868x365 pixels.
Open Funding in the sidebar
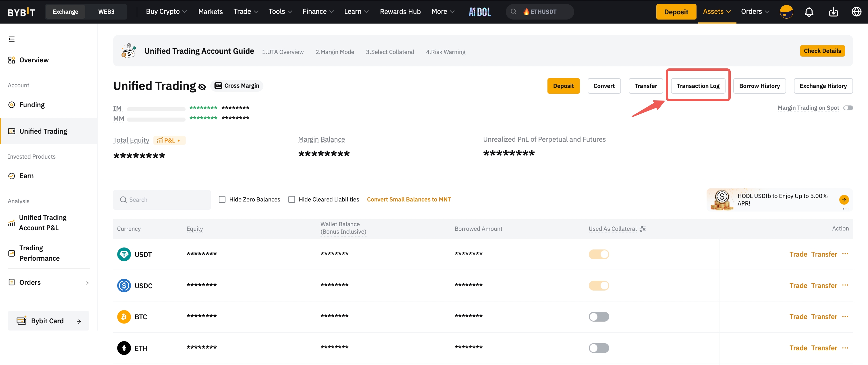coord(32,105)
